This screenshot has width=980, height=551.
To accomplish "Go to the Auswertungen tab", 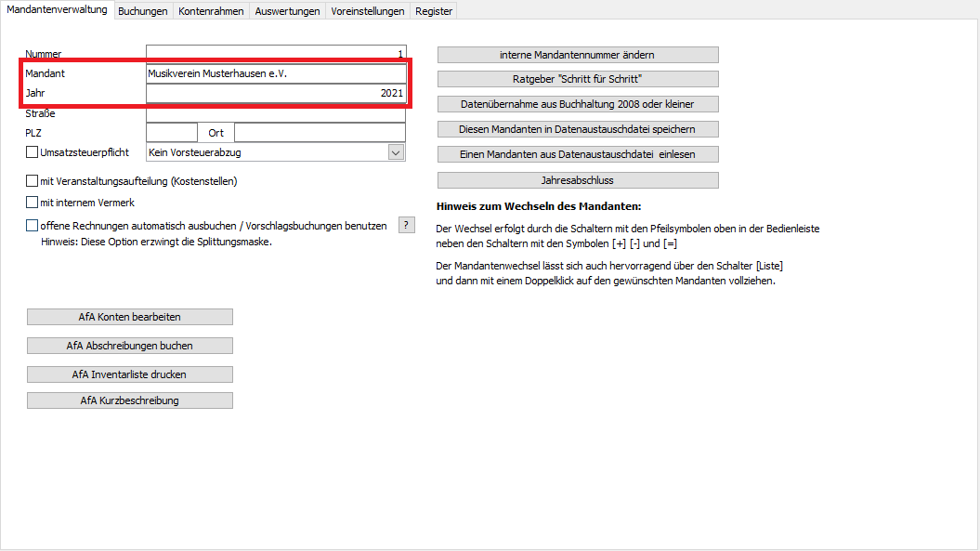I will click(287, 11).
